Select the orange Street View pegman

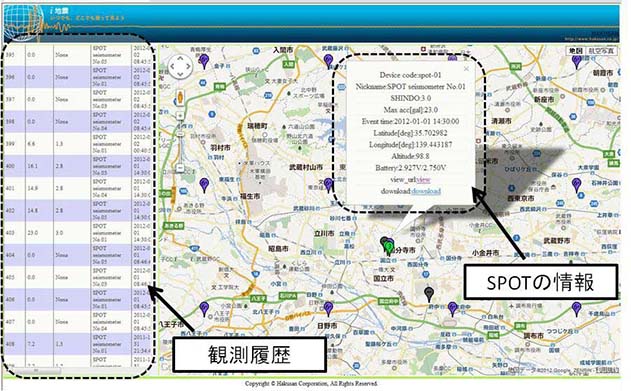(x=180, y=98)
